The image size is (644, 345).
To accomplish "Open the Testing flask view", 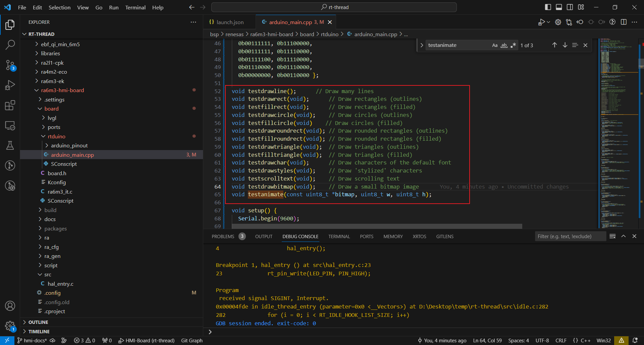I will point(10,145).
